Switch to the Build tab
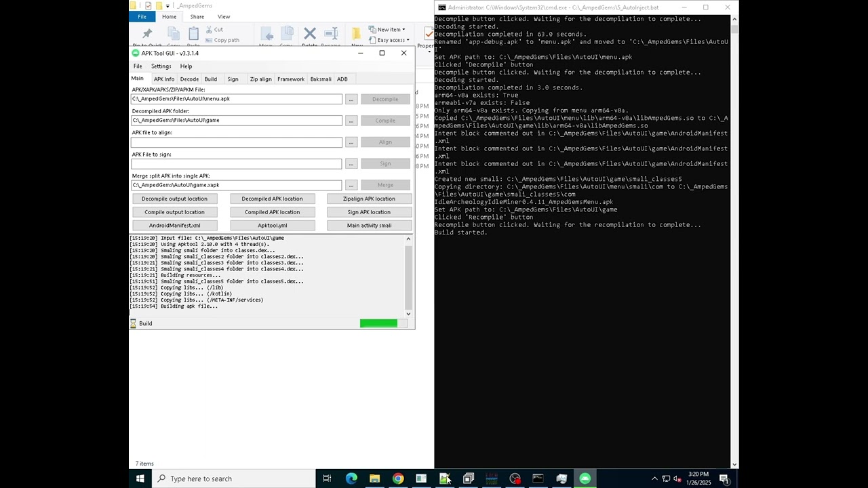This screenshot has width=868, height=488. pos(211,79)
